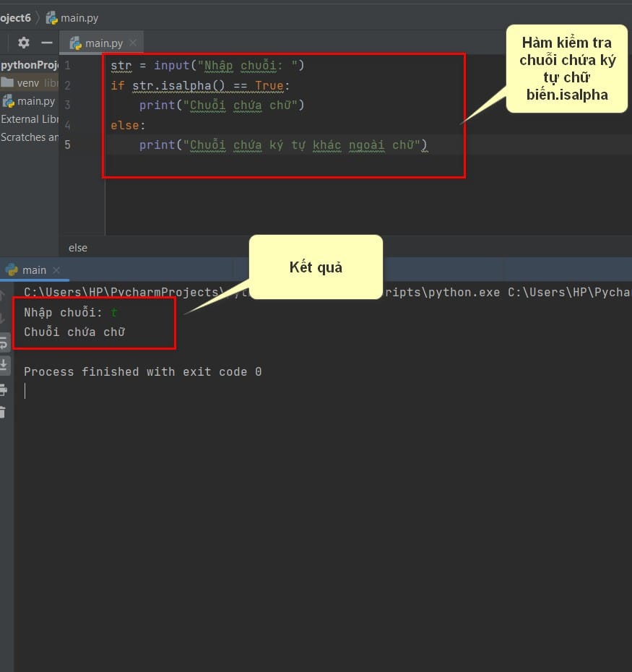Toggle scroll to end in the run console
The width and height of the screenshot is (632, 672).
point(4,365)
